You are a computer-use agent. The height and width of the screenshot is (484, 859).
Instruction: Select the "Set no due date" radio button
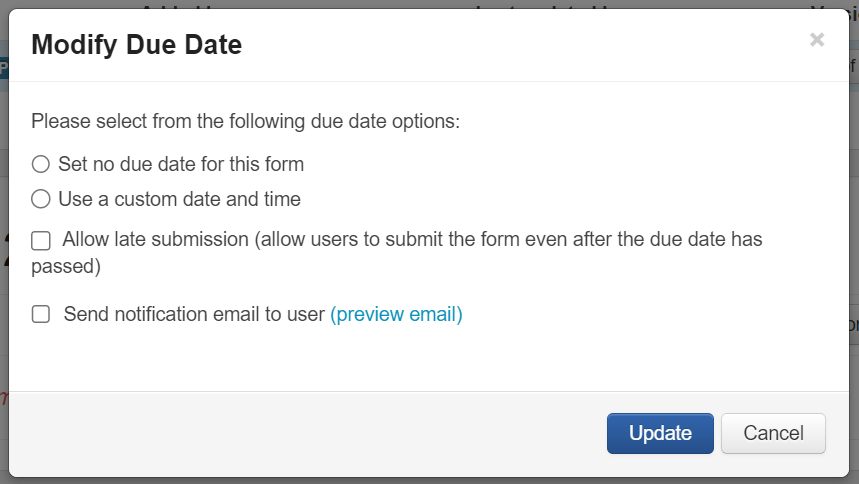click(41, 164)
